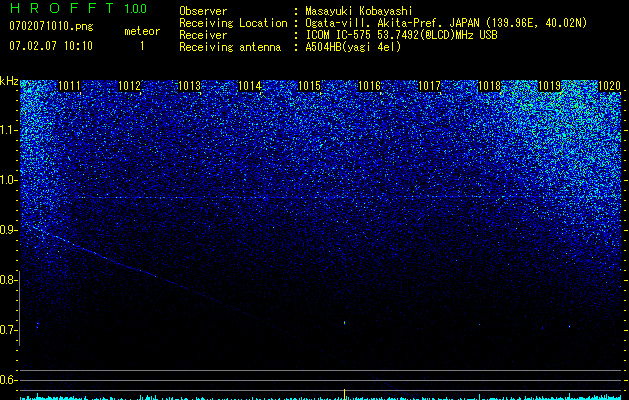Click the Observer name Masayuki Kobayashi
Viewport: 629px width, 400px height.
[359, 12]
